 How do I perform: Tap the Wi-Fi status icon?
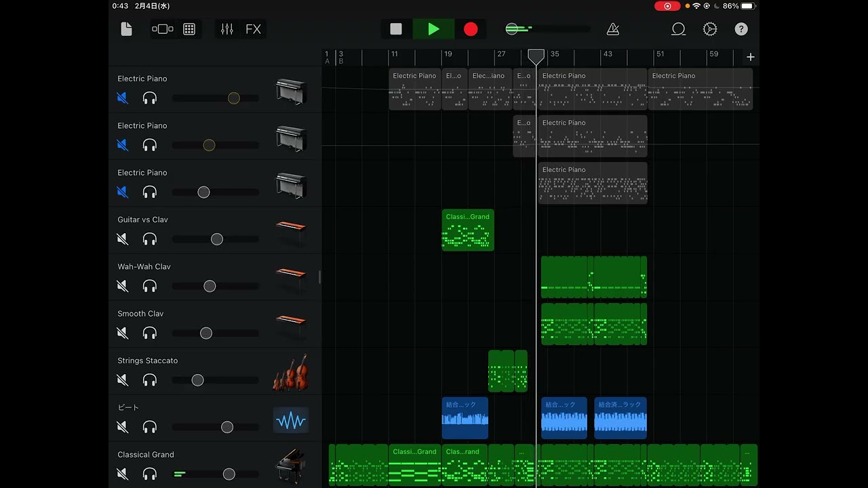tap(696, 6)
